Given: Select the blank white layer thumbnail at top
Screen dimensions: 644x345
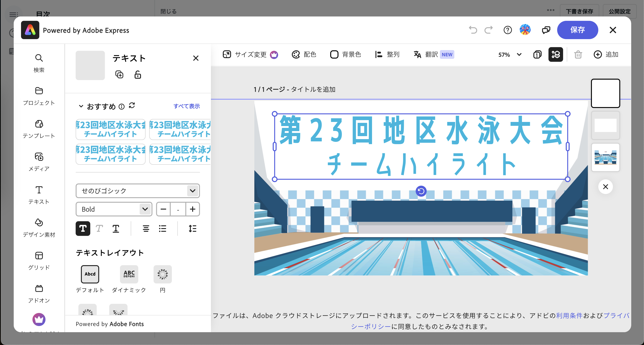Looking at the screenshot, I should coord(605,93).
